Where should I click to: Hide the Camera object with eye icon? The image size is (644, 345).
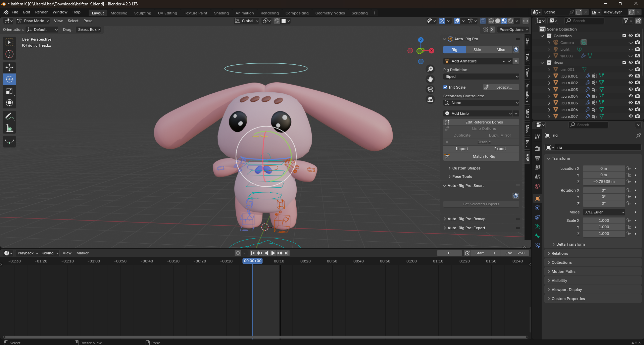click(631, 43)
